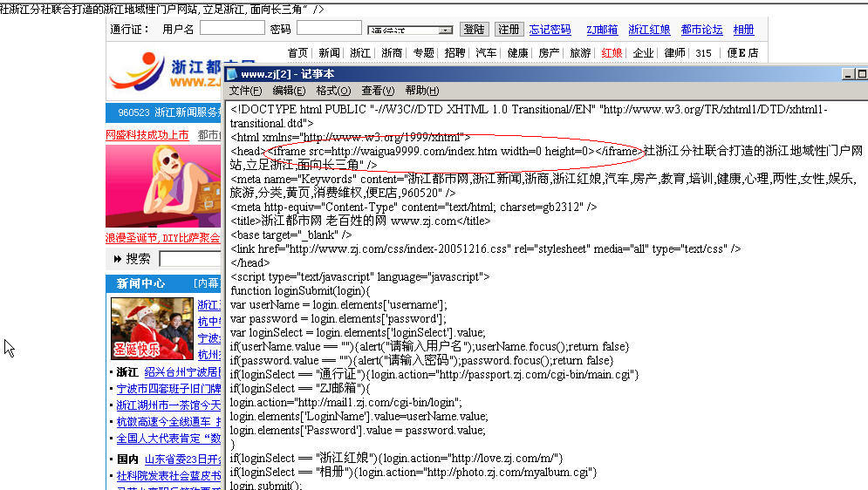Open 企业 in site navigation
This screenshot has height=490, width=868.
643,53
